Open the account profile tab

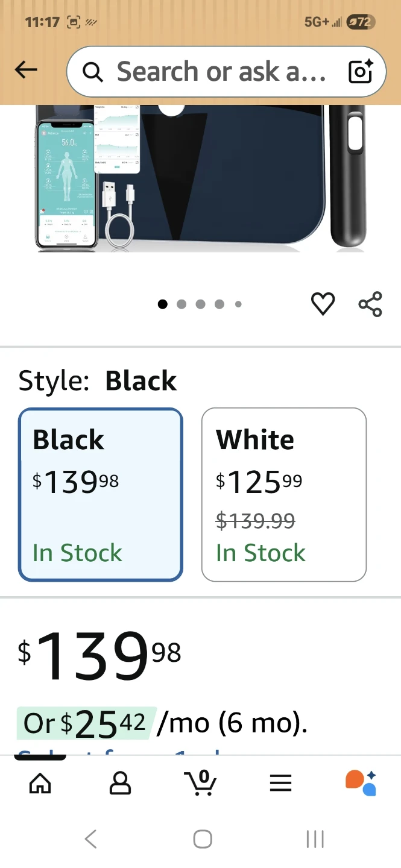click(120, 782)
